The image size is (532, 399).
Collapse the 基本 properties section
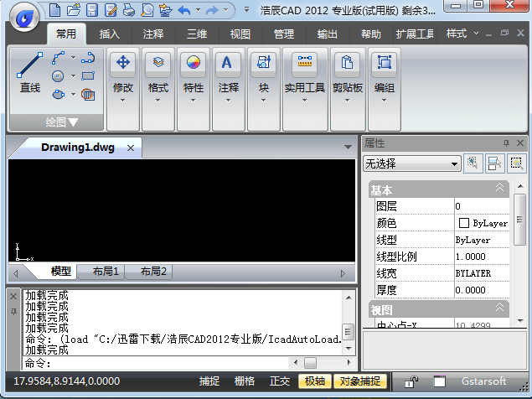[499, 187]
